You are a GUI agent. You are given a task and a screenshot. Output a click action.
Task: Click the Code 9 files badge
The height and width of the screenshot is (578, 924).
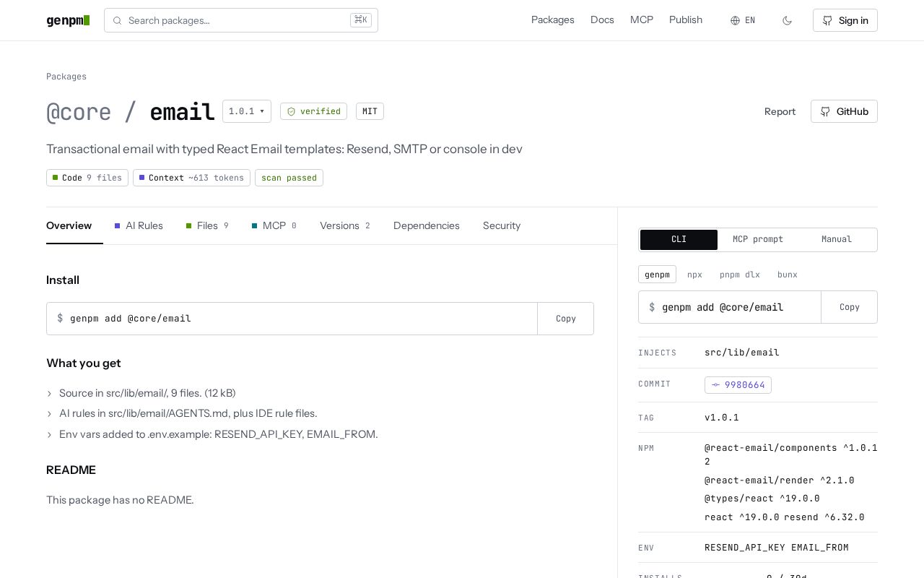point(87,178)
